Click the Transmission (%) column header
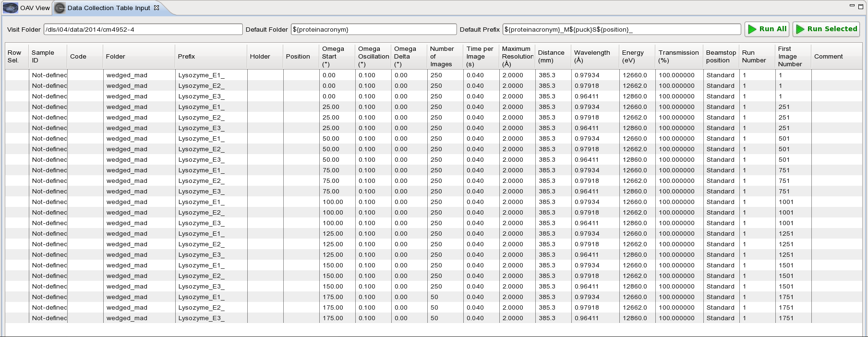868x337 pixels. pyautogui.click(x=679, y=57)
